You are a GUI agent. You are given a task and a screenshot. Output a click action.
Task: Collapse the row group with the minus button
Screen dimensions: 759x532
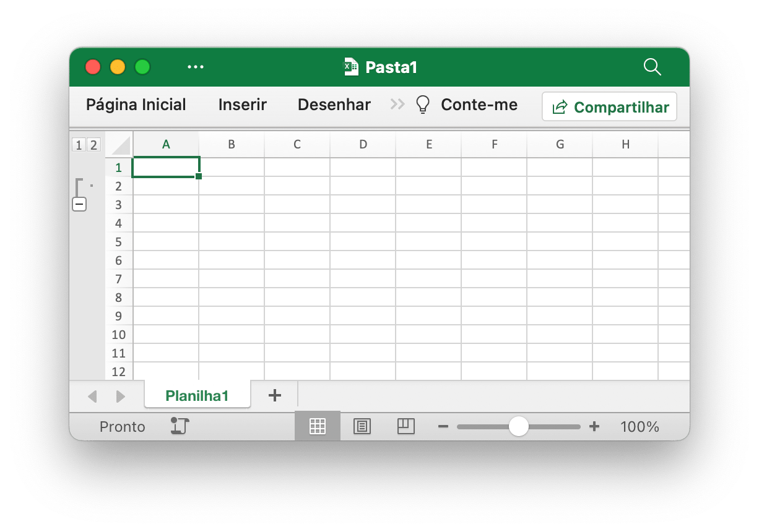pyautogui.click(x=79, y=204)
